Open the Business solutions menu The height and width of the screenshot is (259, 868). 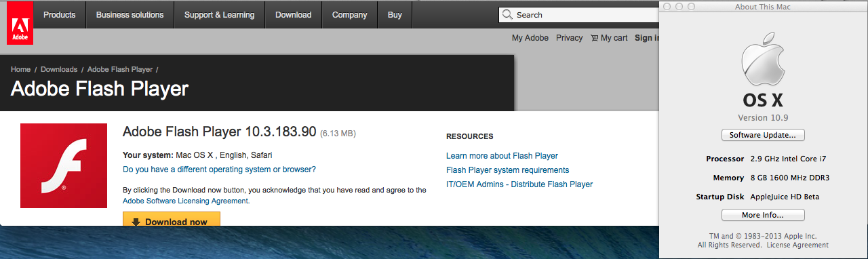click(130, 14)
